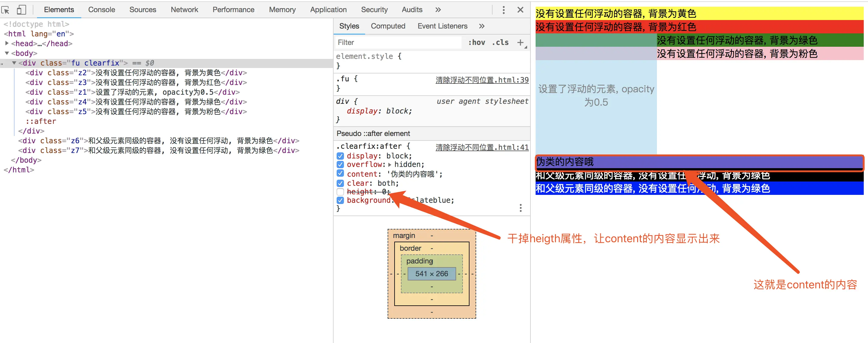Open DevTools three-dot customize menu
Screen dimensions: 868x343
click(503, 10)
